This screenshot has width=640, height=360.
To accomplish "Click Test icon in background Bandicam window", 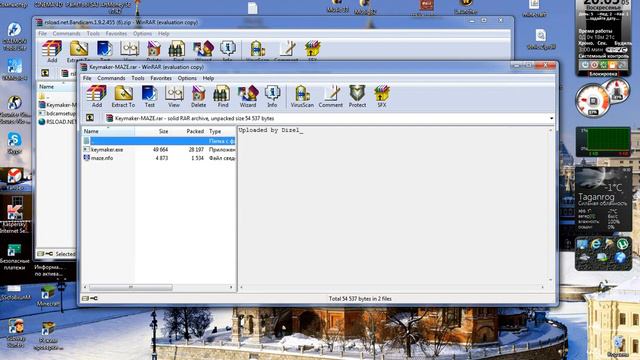I will pyautogui.click(x=104, y=51).
